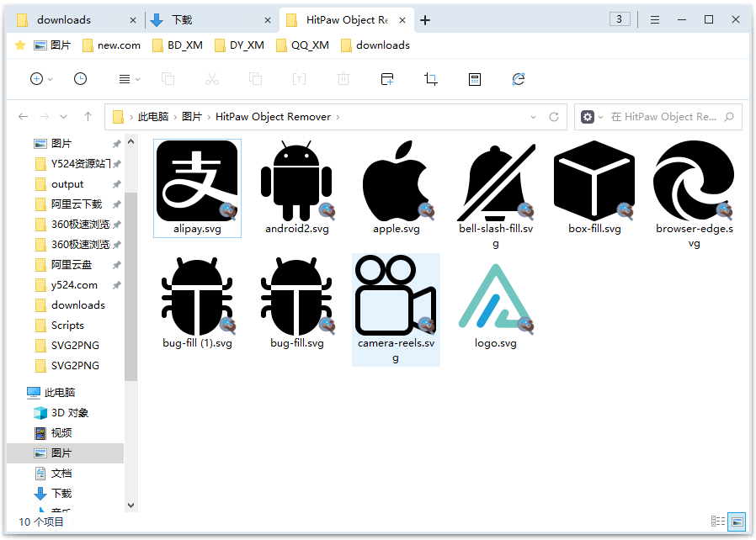Select the browser-edge.svg file

(x=695, y=195)
